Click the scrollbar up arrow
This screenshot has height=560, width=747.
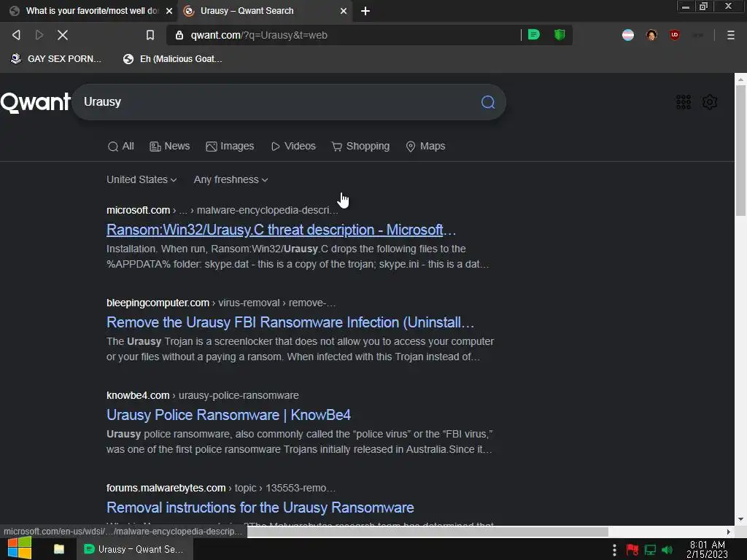(740, 79)
